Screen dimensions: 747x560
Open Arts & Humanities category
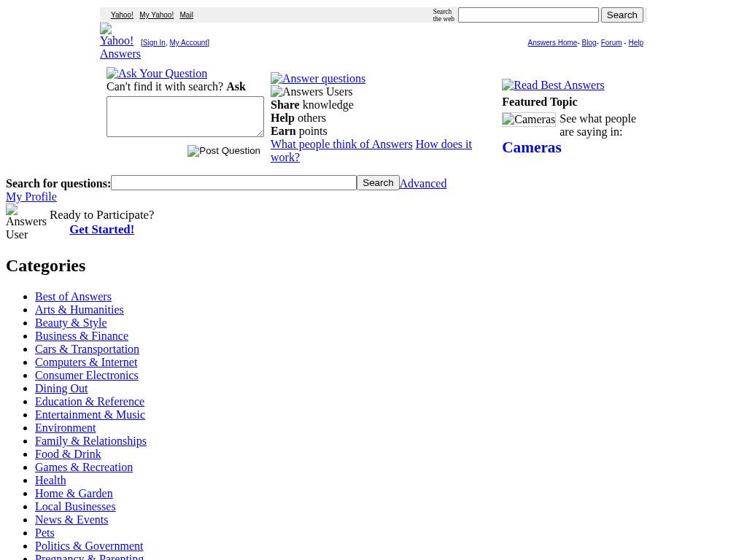(79, 310)
